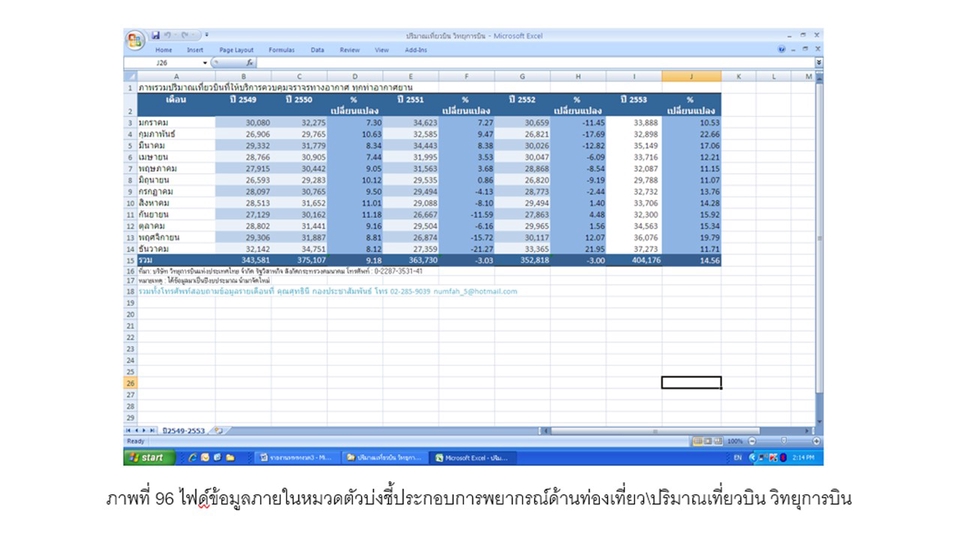Image resolution: width=960 pixels, height=540 pixels.
Task: Select cell ธันวาคม
Action: [x=176, y=249]
